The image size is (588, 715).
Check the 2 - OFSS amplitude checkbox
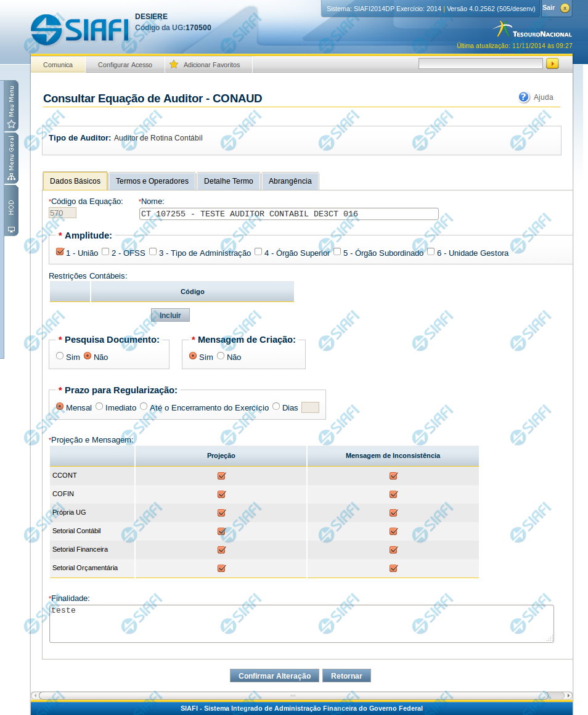pos(105,251)
